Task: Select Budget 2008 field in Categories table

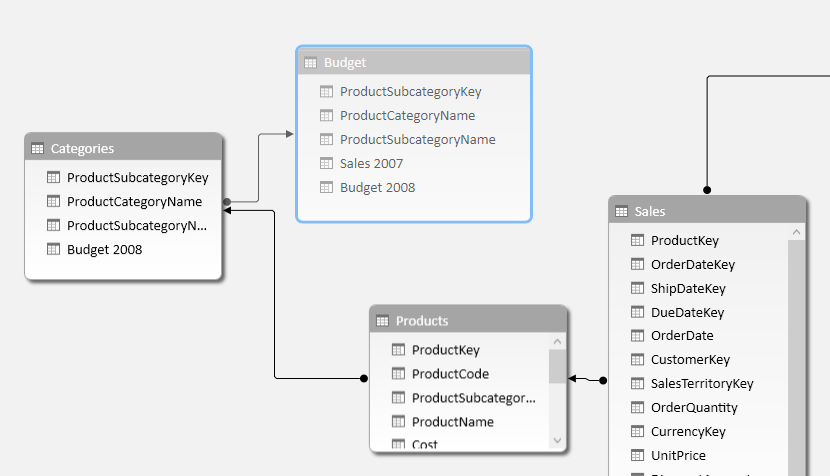Action: click(104, 249)
